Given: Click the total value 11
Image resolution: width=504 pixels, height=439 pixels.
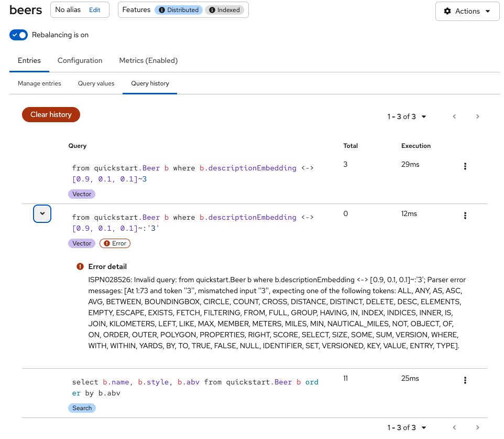Looking at the screenshot, I should 346,379.
